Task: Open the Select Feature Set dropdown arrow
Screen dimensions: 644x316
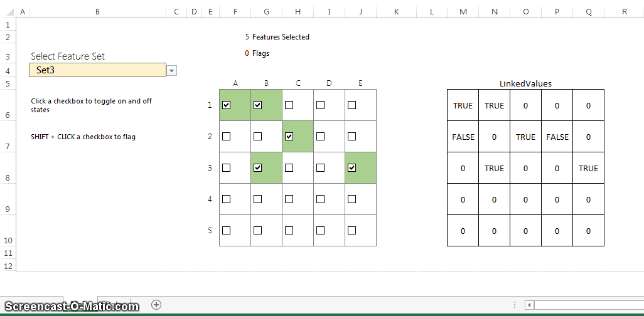Action: (x=172, y=71)
